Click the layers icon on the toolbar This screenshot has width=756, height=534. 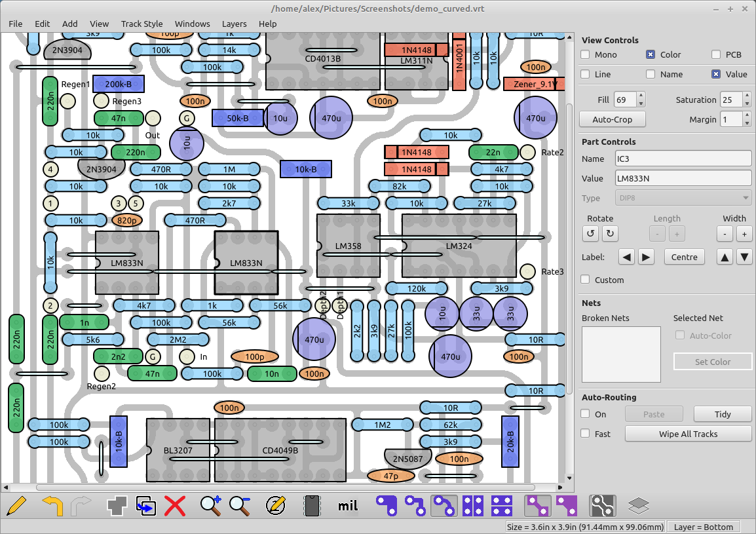[x=637, y=505]
